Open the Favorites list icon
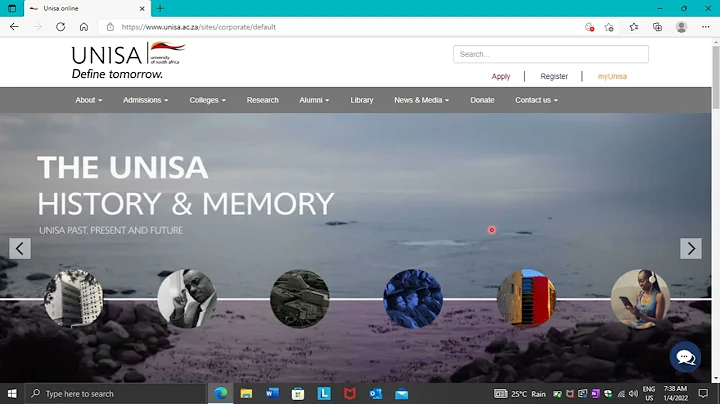Screen dimensions: 720x404 pyautogui.click(x=634, y=27)
